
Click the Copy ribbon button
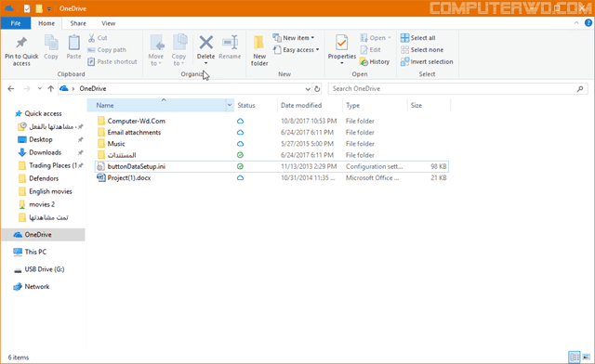click(x=51, y=47)
